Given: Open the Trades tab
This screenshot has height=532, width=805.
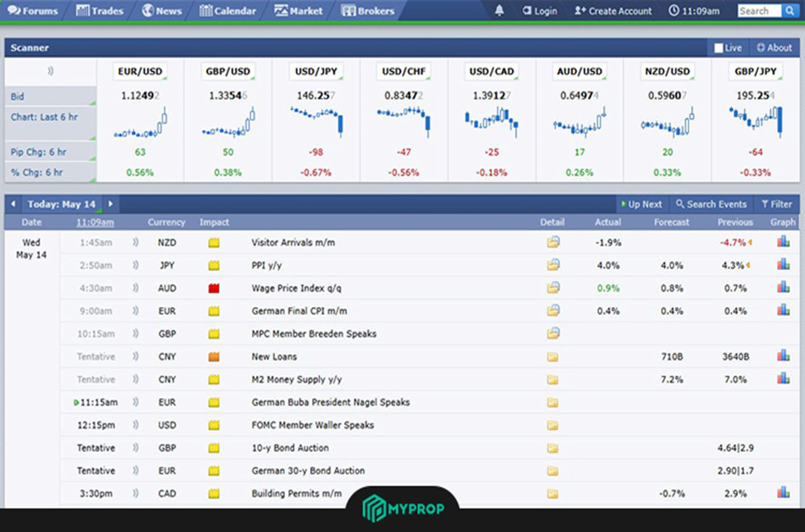Looking at the screenshot, I should pos(100,11).
